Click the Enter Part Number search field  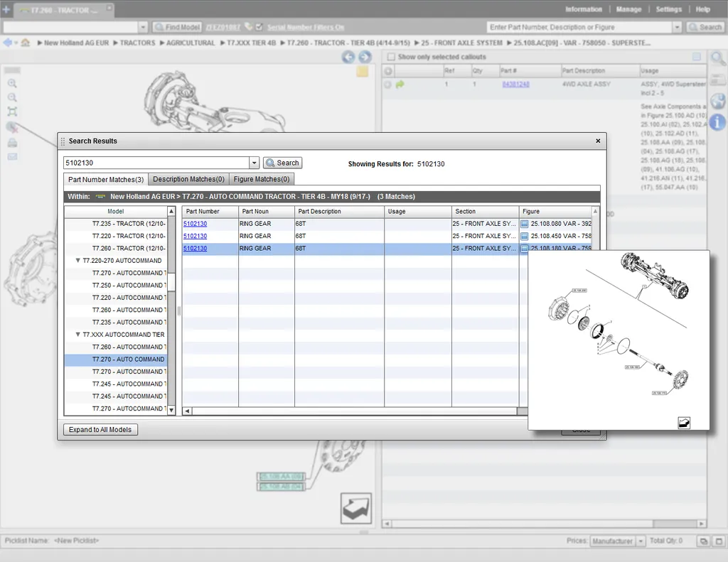(580, 28)
